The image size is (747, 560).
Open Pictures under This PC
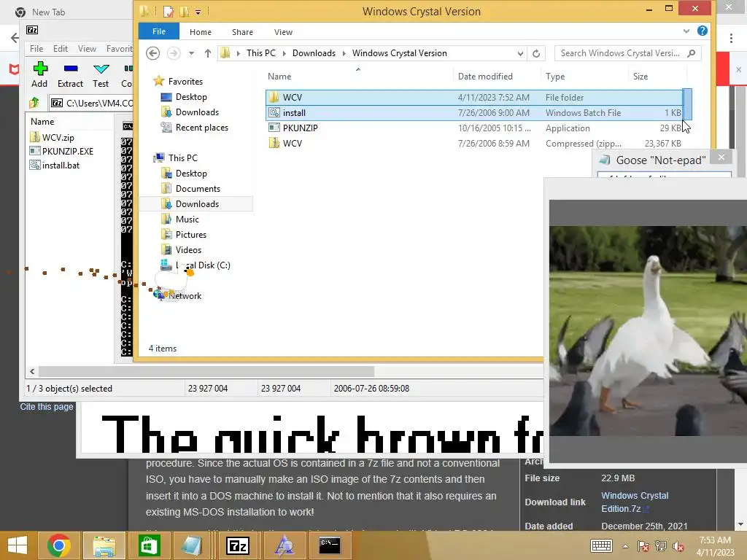pos(190,235)
